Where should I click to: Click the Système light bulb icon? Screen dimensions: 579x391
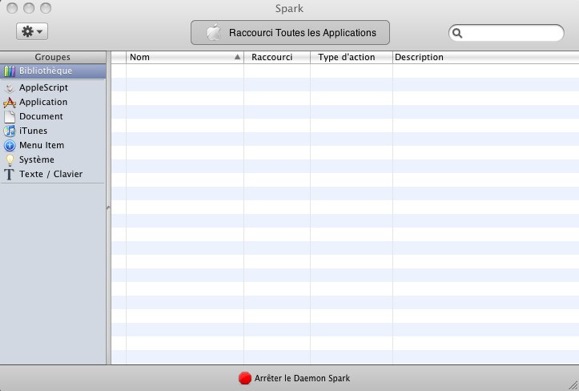click(10, 160)
